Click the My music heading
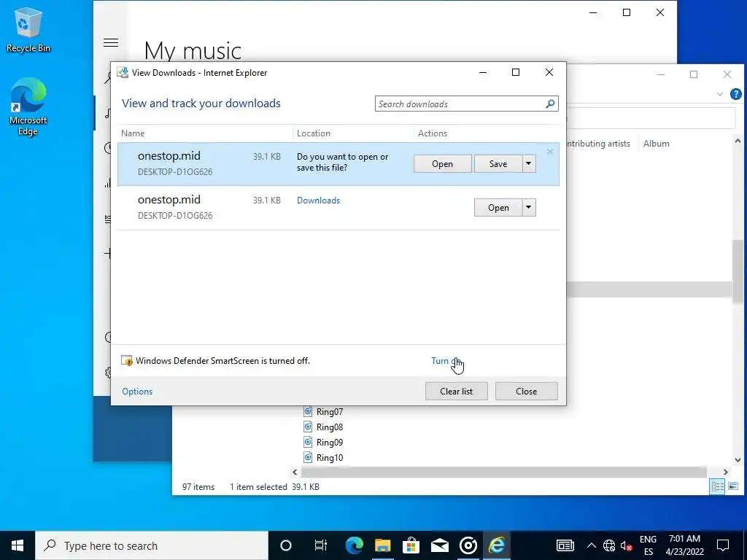747x560 pixels. 193,50
